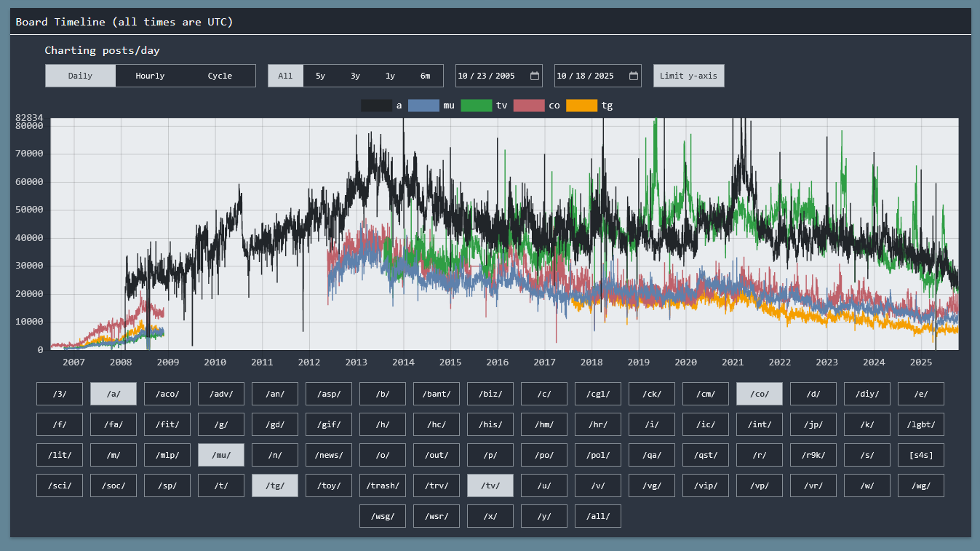Image resolution: width=980 pixels, height=551 pixels.
Task: Click the /all/ boards button
Action: click(x=598, y=516)
